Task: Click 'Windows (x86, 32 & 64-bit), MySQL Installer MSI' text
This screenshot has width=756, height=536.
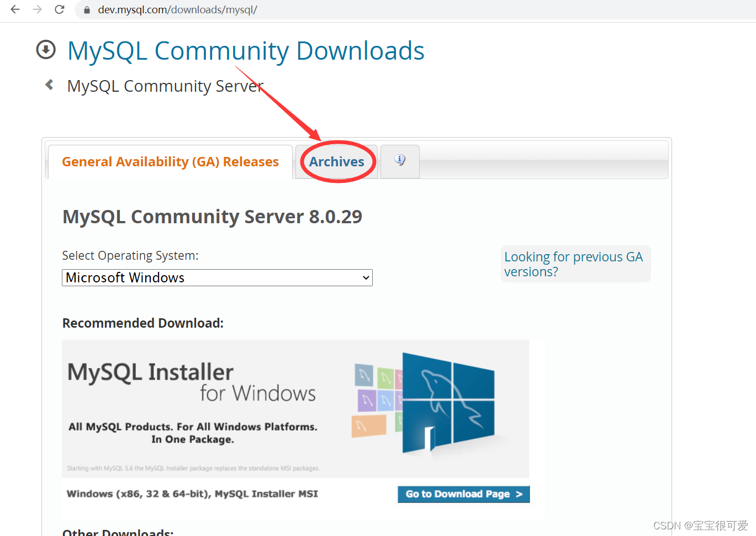Action: [x=192, y=494]
